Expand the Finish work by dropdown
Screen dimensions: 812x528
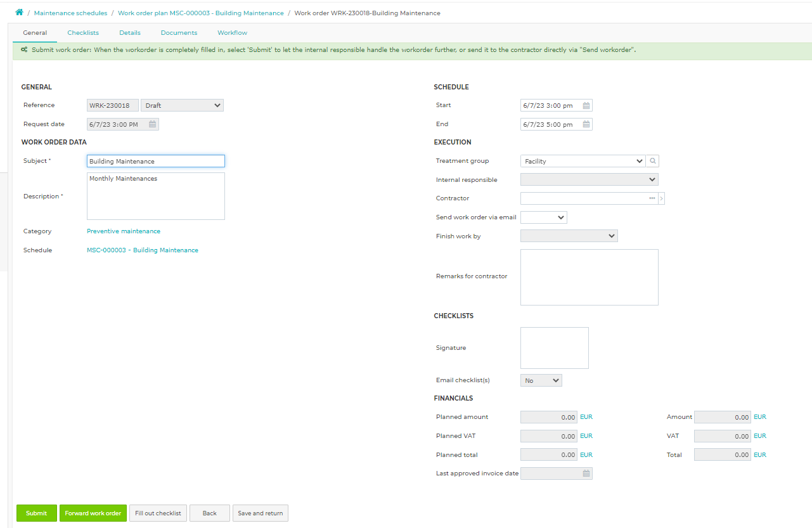tap(569, 236)
